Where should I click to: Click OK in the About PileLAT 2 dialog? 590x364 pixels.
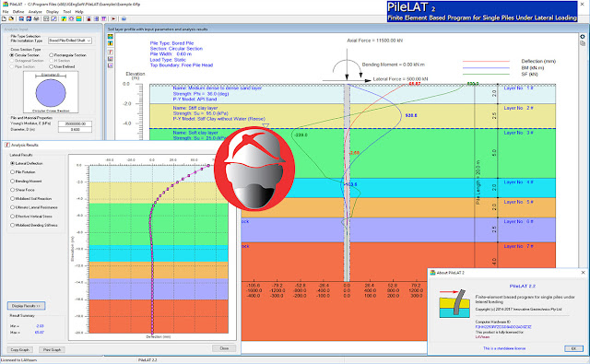click(573, 348)
